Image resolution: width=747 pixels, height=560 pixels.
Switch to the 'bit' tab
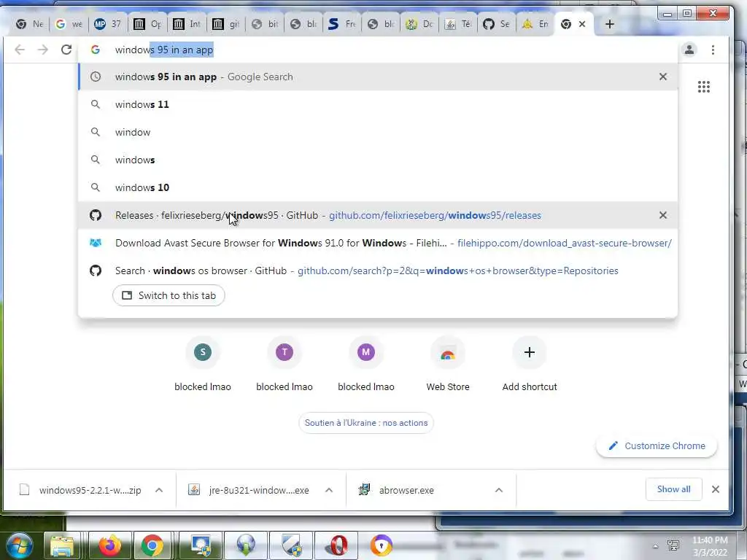point(265,24)
